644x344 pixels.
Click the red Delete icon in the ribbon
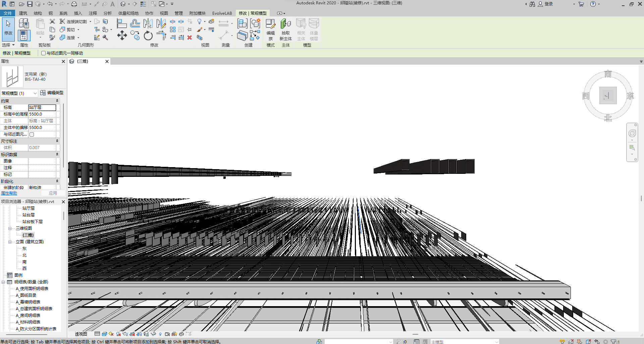click(x=190, y=38)
